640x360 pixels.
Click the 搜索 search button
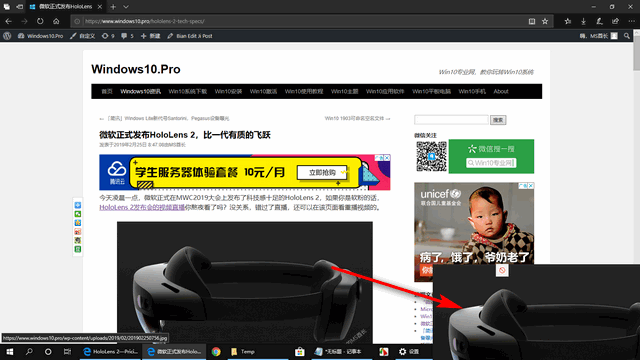498,120
